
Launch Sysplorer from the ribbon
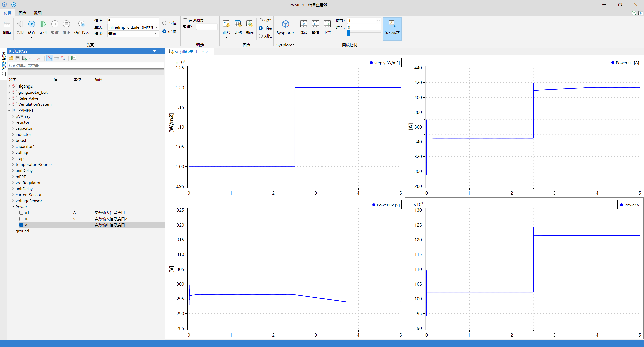[285, 24]
